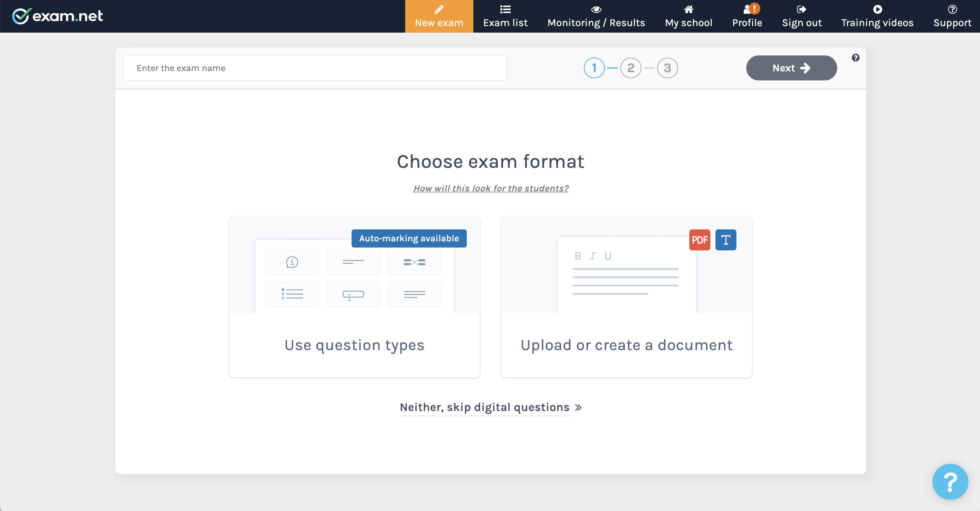The height and width of the screenshot is (511, 980).
Task: Click step 2 in the progress indicator
Action: click(x=631, y=68)
